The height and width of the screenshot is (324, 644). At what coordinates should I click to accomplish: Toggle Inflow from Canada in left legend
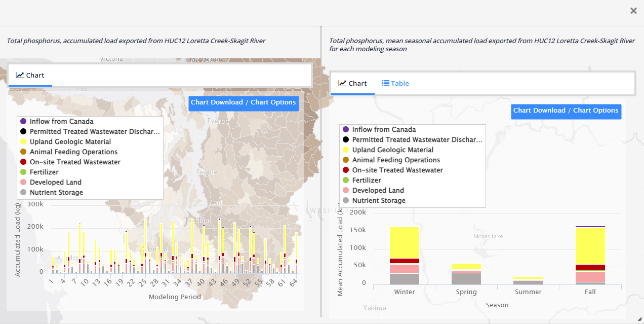(61, 122)
